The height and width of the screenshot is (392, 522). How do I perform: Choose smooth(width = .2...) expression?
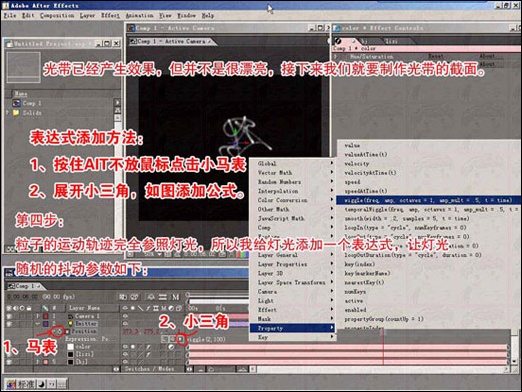coord(407,219)
